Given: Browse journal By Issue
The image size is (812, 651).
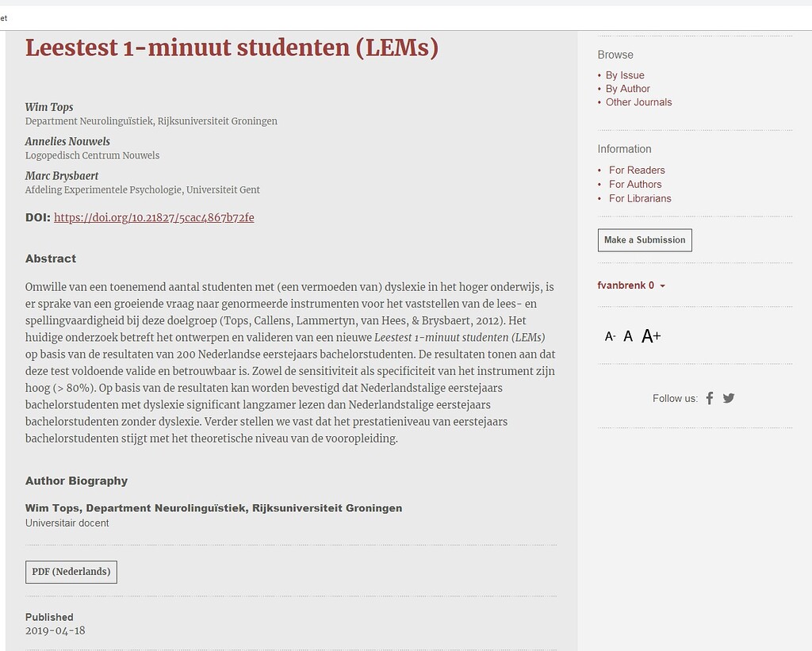Looking at the screenshot, I should point(625,75).
